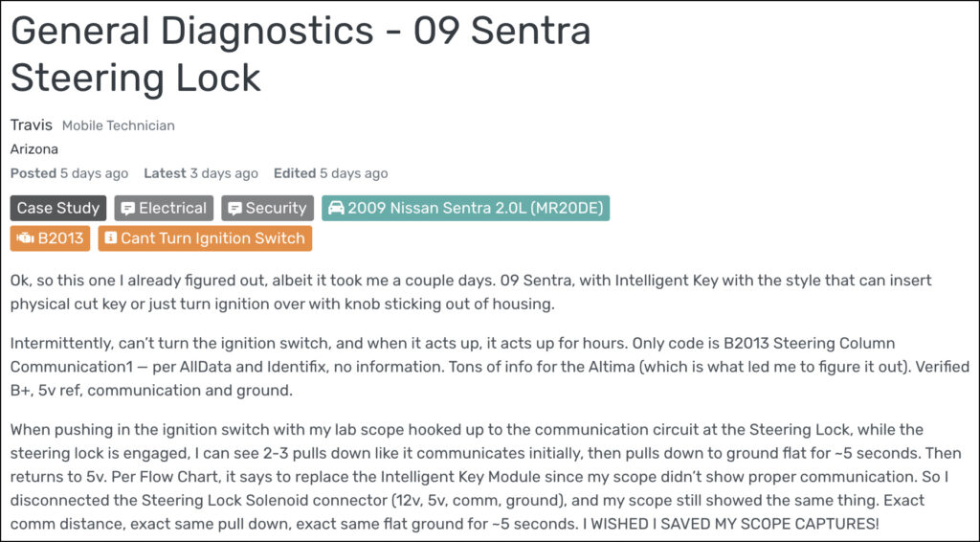This screenshot has height=542, width=980.
Task: Open the B2013 trouble code tag
Action: [x=50, y=238]
